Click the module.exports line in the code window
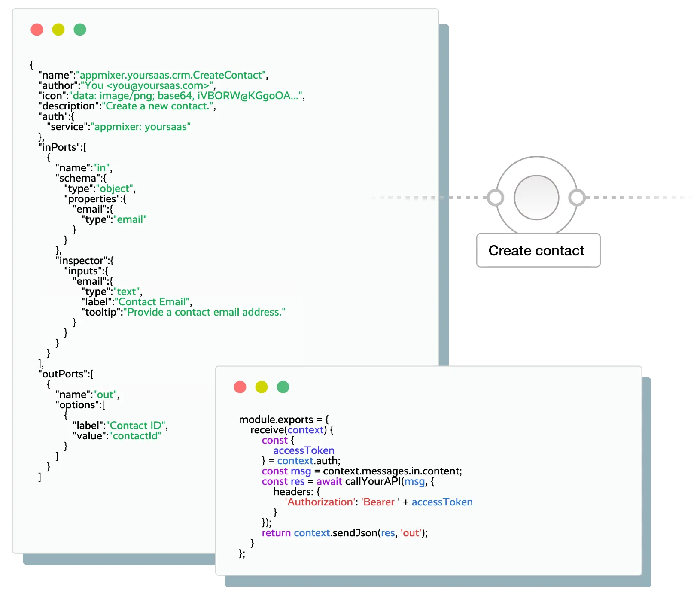 [285, 420]
